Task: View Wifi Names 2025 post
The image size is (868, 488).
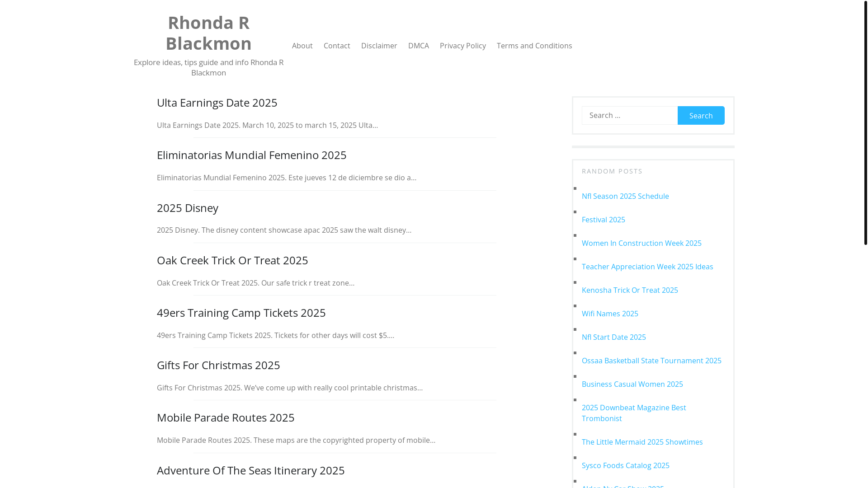Action: (x=610, y=314)
